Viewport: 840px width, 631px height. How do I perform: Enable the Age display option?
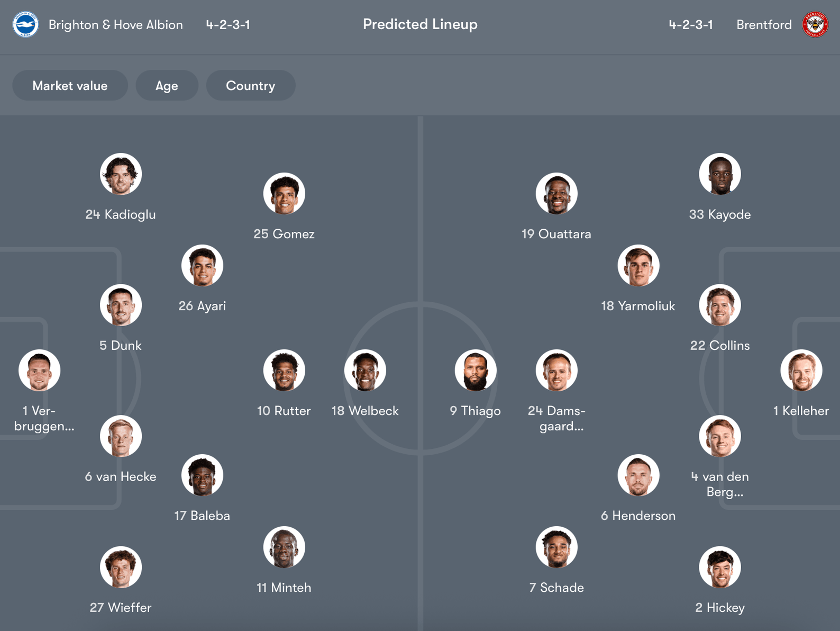click(167, 85)
